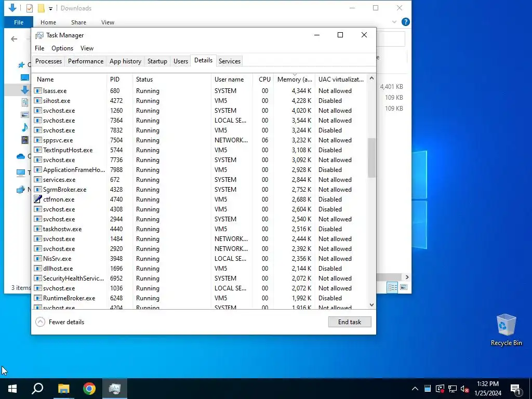Image resolution: width=532 pixels, height=399 pixels.
Task: Open Task Manager View menu
Action: click(x=87, y=48)
